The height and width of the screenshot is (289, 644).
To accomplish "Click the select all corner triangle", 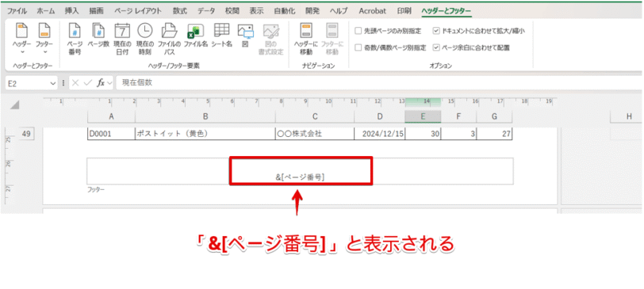I will (15, 105).
